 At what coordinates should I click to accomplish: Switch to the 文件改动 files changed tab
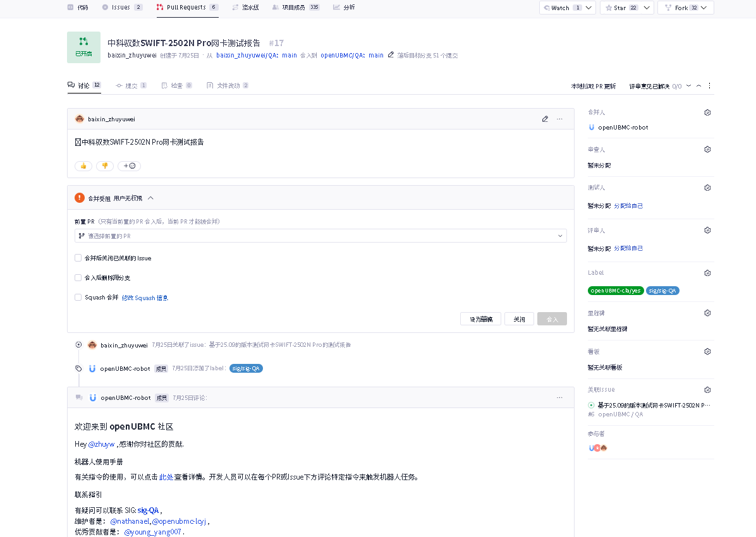point(228,85)
